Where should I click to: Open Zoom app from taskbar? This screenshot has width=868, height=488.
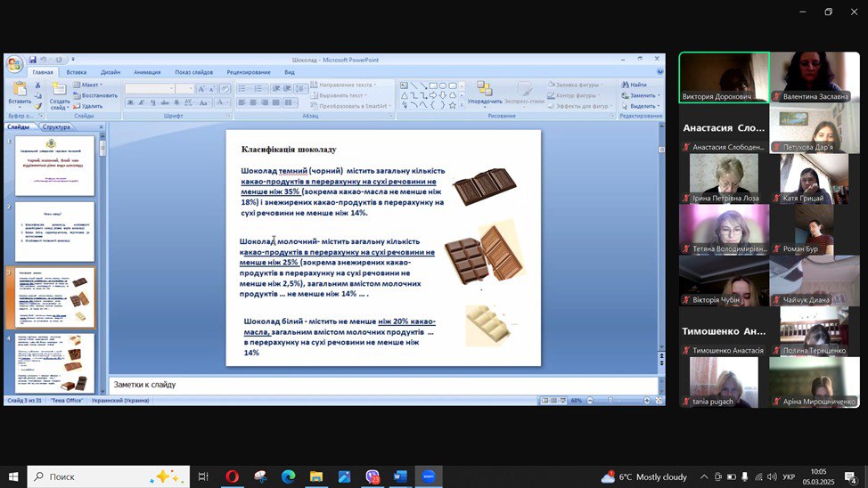429,476
